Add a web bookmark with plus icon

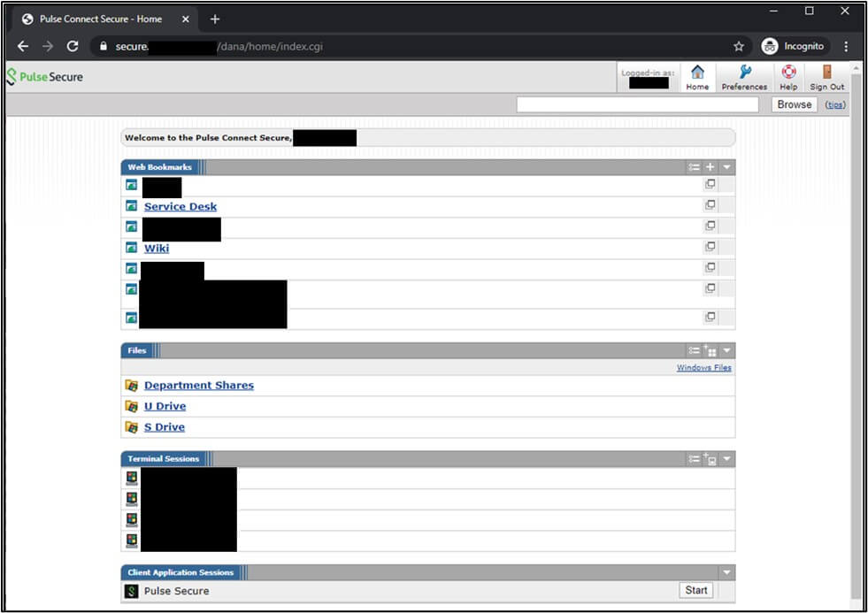pyautogui.click(x=711, y=167)
